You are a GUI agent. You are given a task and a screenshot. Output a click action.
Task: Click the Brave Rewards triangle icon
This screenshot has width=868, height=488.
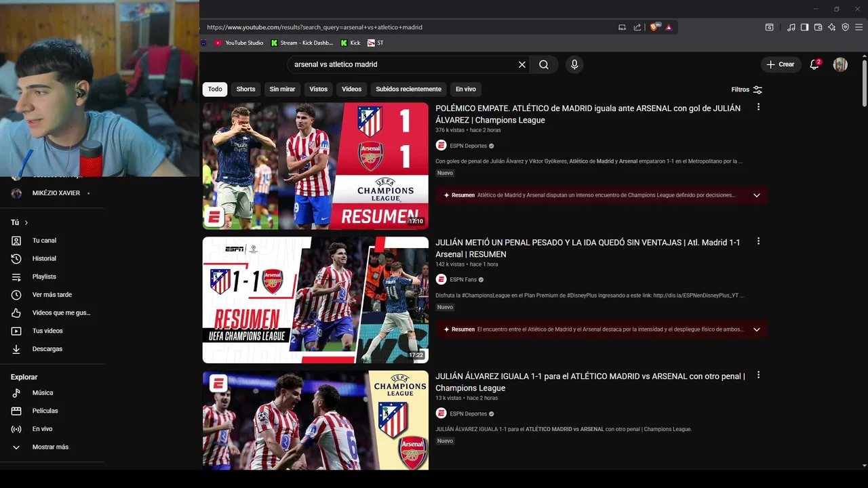[669, 27]
